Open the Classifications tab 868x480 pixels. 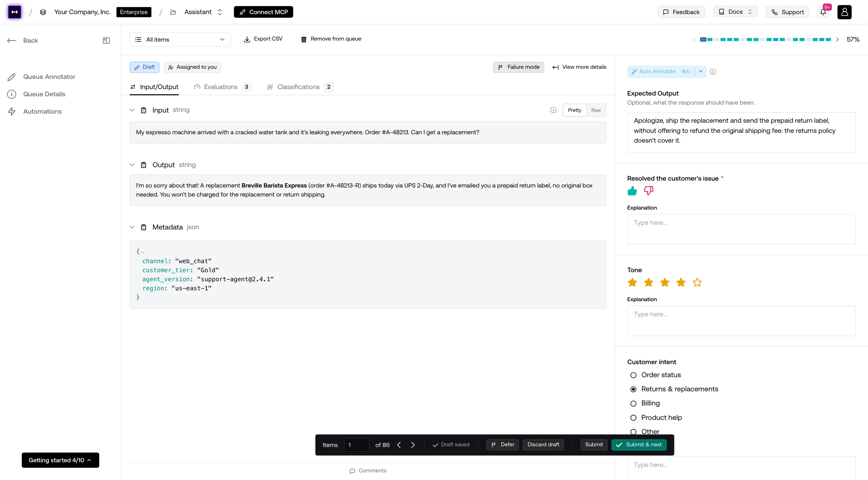pos(300,87)
